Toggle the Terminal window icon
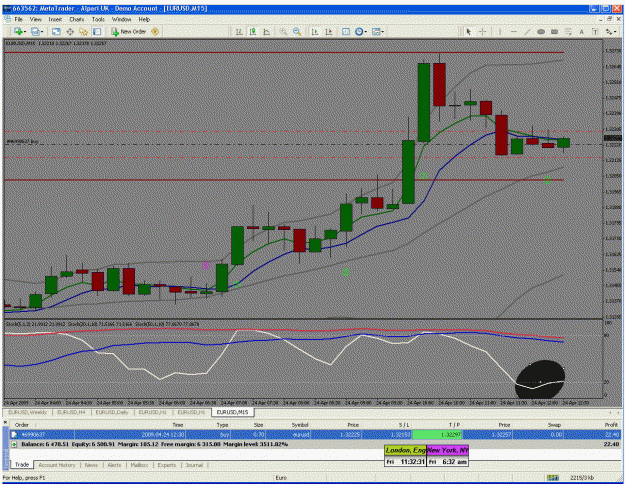 point(97,31)
